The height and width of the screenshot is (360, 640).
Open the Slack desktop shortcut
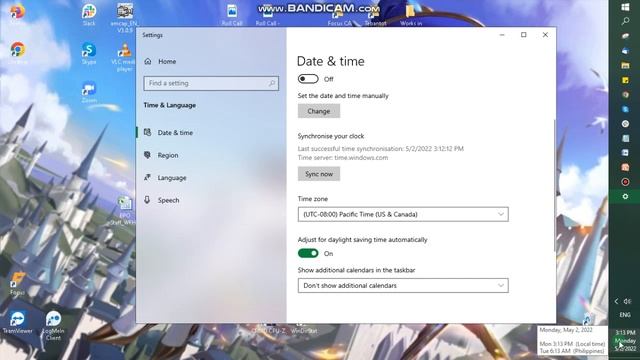[x=89, y=14]
